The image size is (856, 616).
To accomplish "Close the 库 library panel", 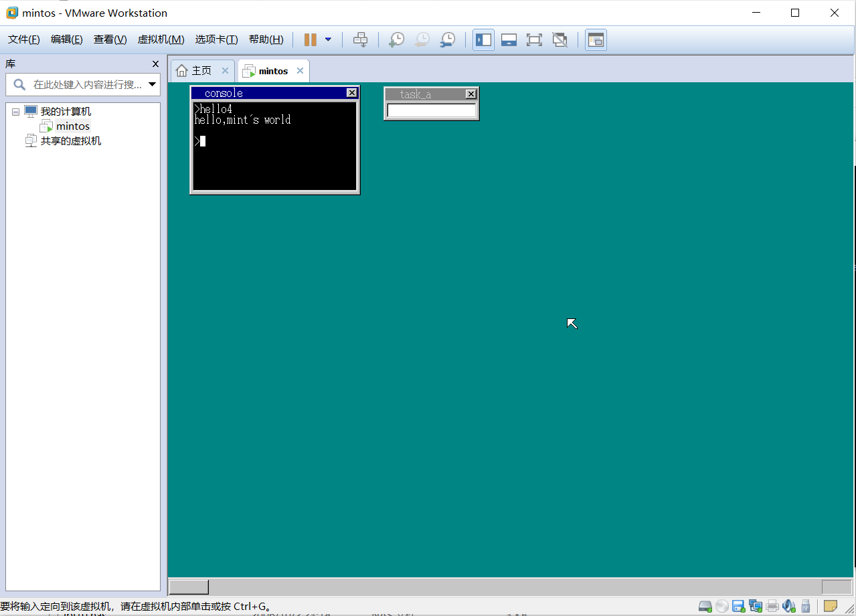I will [x=155, y=64].
